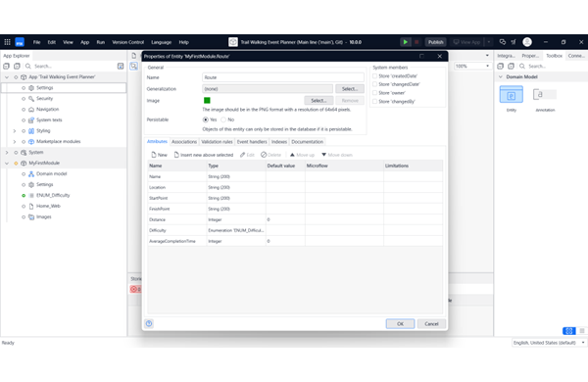588x382 pixels.
Task: Select the AverageCompletionTime attribute row
Action: point(295,241)
